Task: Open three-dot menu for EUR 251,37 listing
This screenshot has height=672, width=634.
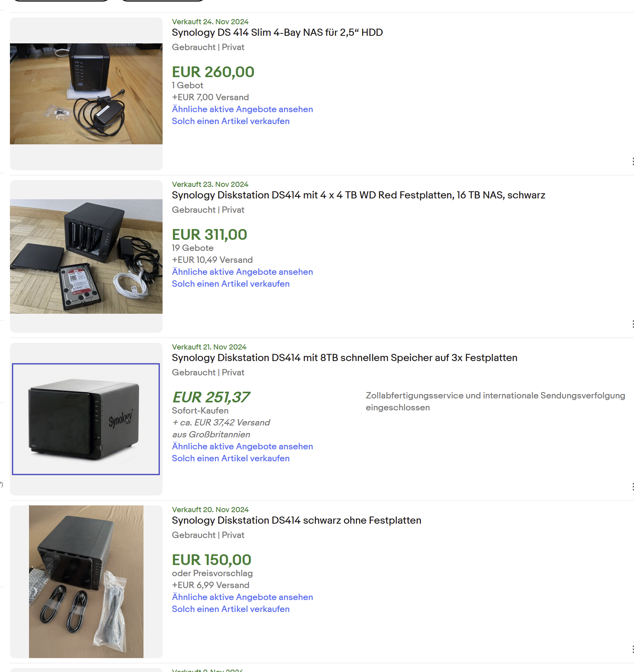Action: [632, 487]
